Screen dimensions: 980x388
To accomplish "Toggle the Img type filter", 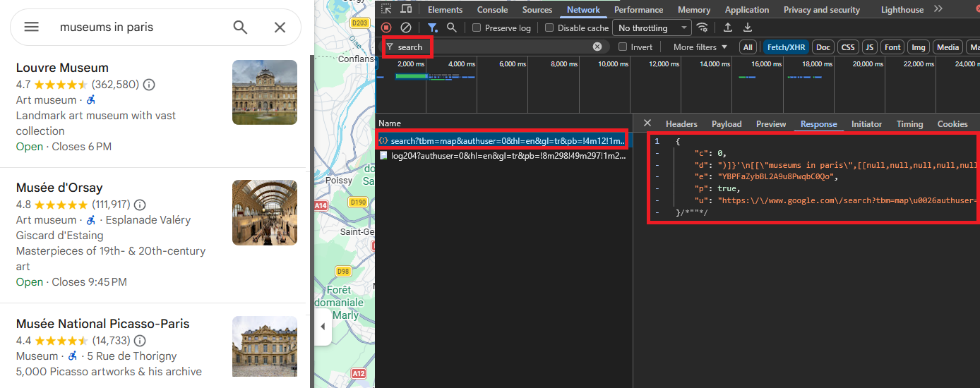I will [919, 47].
